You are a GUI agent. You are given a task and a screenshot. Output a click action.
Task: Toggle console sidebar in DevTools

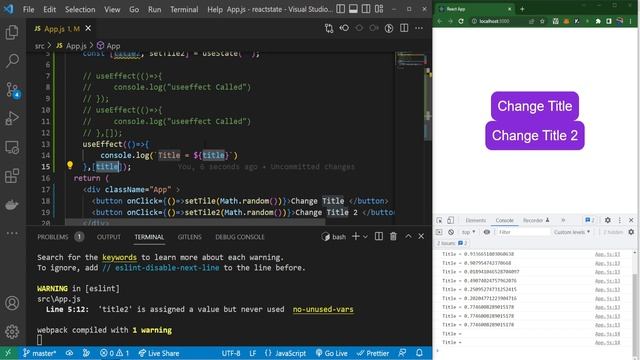(x=439, y=232)
